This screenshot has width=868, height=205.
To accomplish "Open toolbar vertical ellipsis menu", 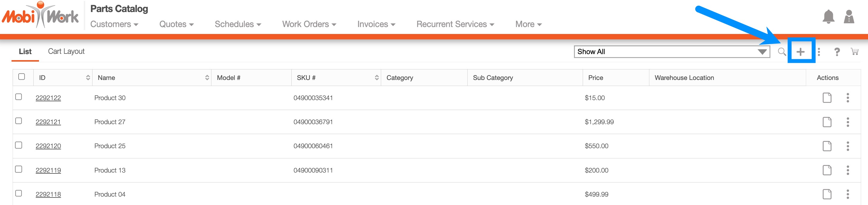I will coord(819,52).
